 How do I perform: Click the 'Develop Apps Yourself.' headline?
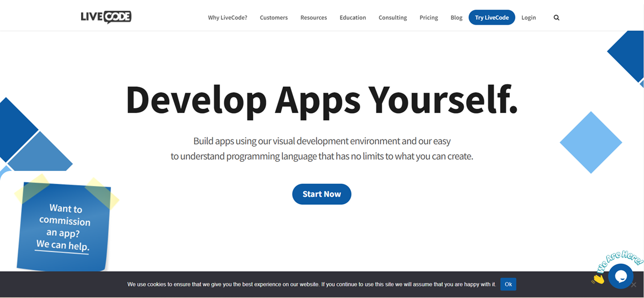[x=322, y=100]
